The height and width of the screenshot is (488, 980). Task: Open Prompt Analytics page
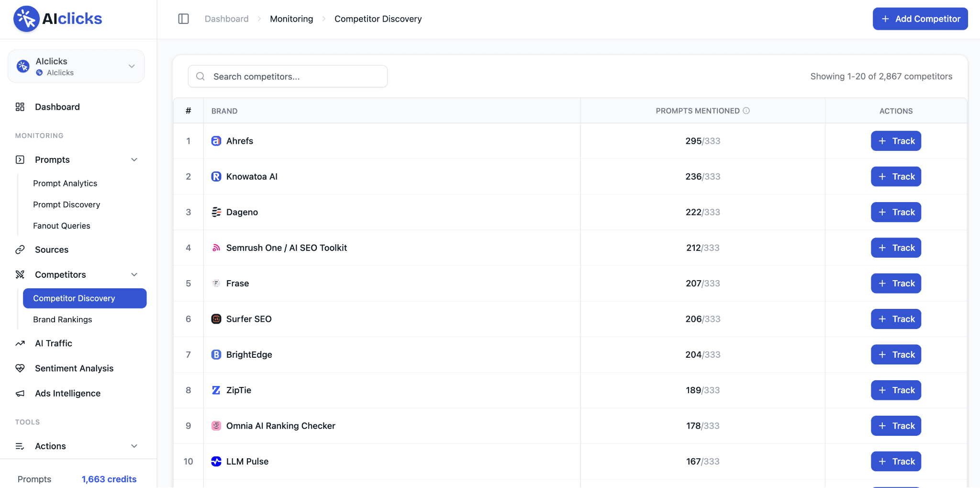coord(65,183)
